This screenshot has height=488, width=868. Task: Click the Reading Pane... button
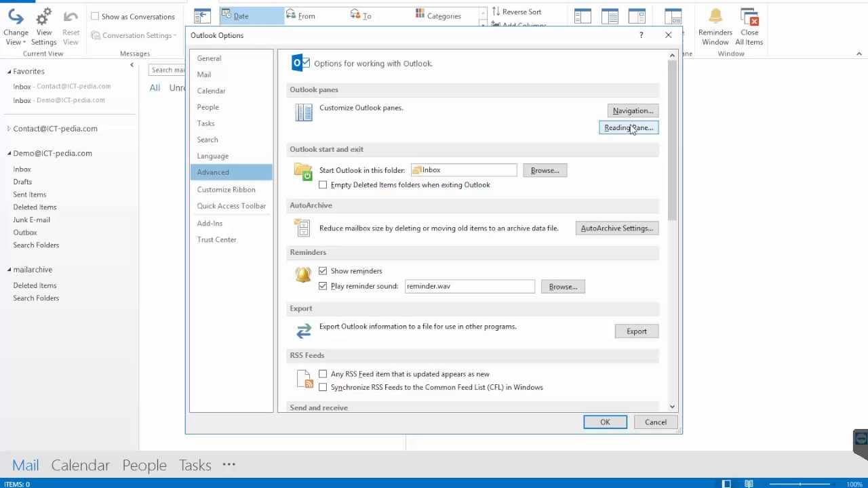(629, 128)
